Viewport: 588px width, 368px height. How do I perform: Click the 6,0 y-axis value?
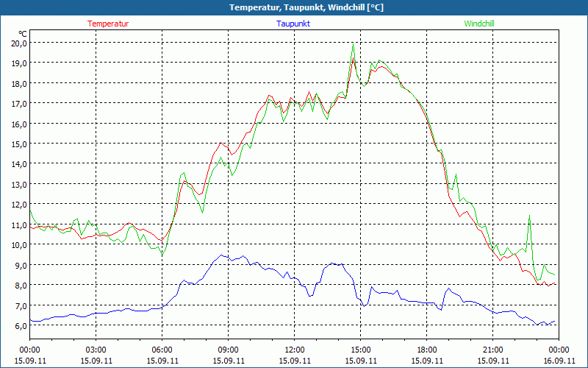(x=21, y=326)
